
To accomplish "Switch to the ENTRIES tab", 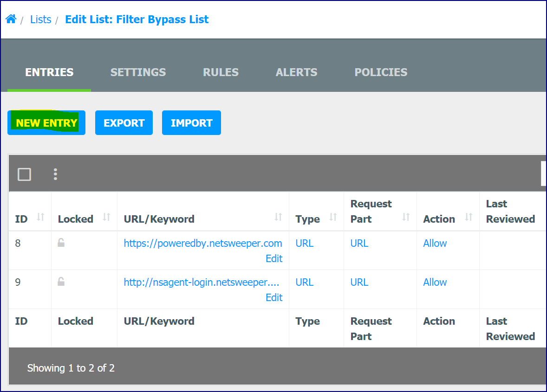I will coord(49,72).
